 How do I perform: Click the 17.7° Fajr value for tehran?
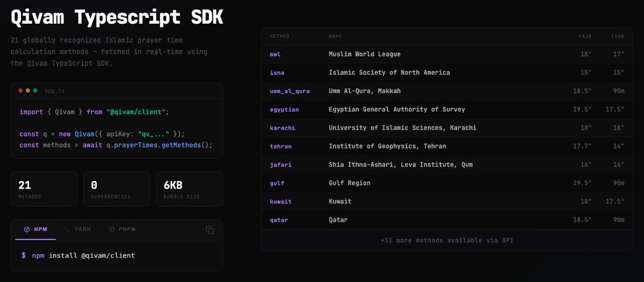(582, 146)
